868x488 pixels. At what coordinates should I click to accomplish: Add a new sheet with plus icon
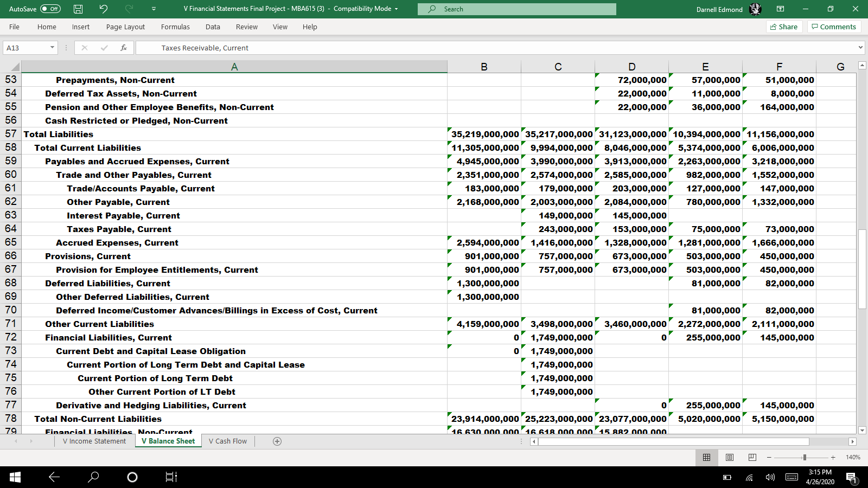277,441
